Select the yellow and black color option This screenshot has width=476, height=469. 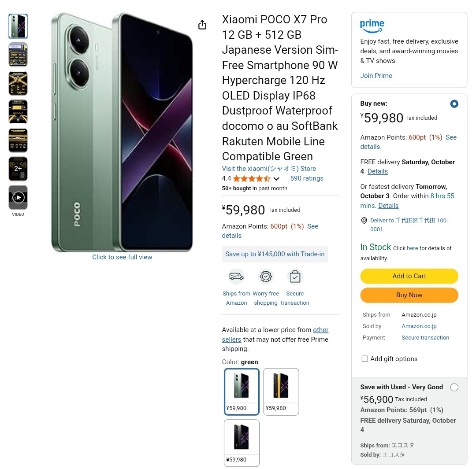click(x=281, y=391)
